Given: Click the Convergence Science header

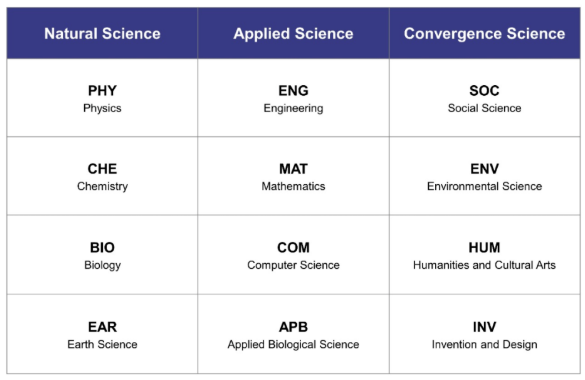Looking at the screenshot, I should [x=485, y=33].
